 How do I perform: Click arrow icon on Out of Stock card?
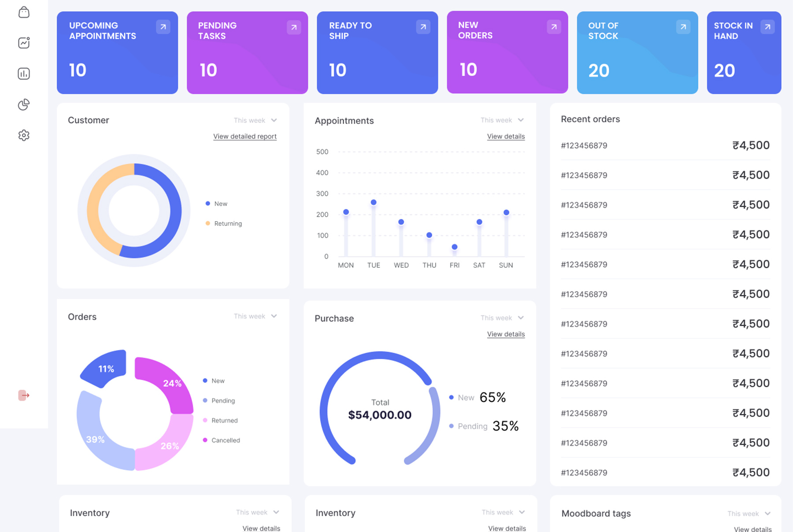[683, 27]
